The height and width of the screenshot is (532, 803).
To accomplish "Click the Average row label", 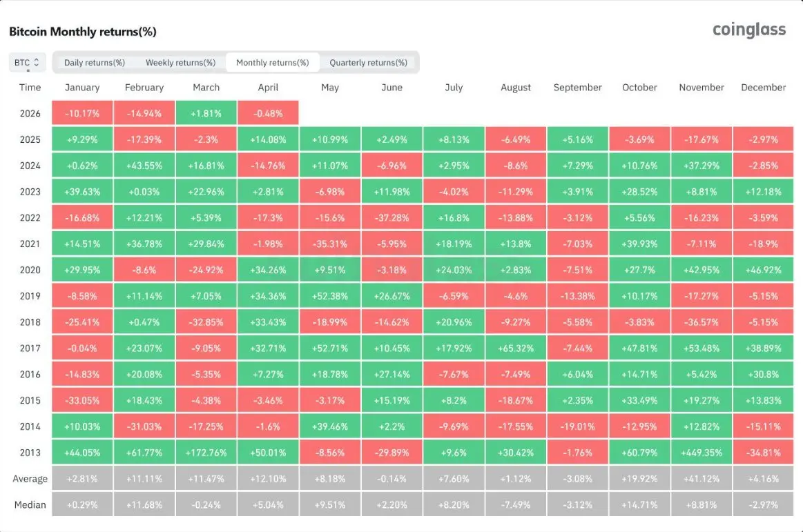I will pos(30,479).
